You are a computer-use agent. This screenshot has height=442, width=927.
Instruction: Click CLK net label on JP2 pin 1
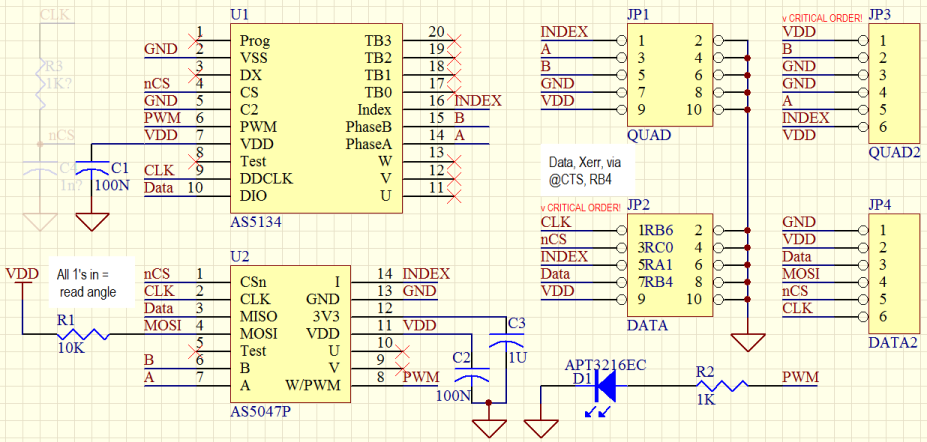[x=556, y=222]
